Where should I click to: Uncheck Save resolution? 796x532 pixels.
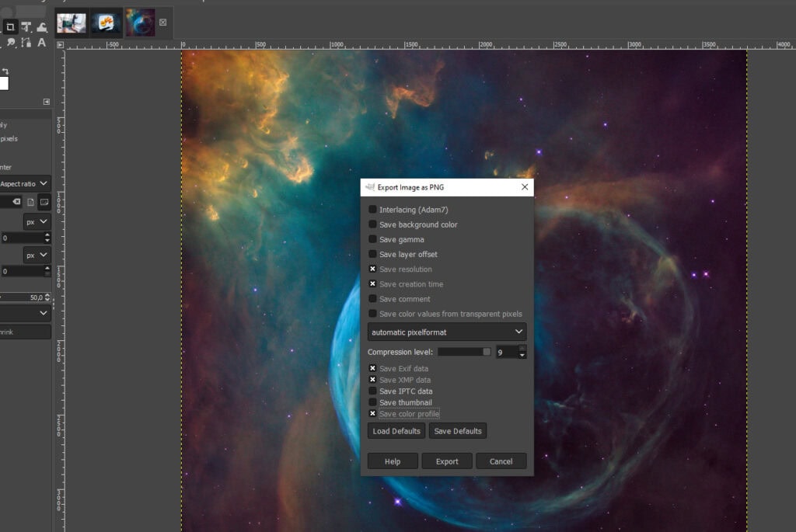(x=372, y=269)
